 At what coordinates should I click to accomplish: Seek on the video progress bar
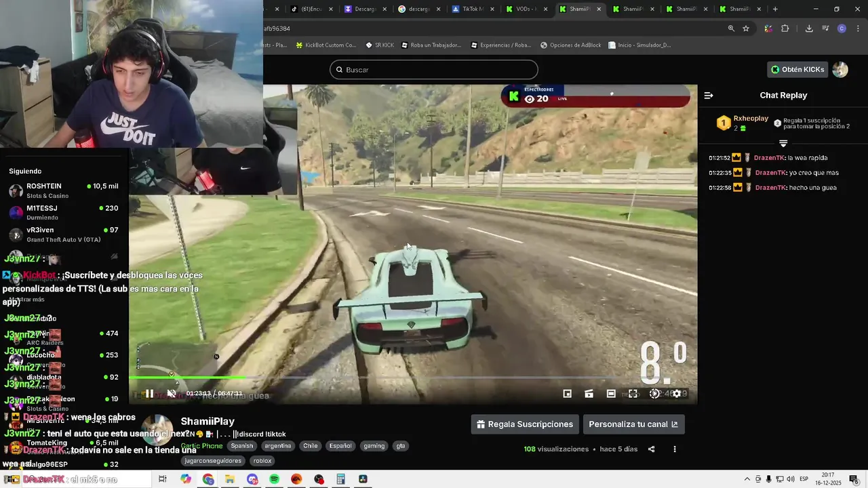click(412, 378)
